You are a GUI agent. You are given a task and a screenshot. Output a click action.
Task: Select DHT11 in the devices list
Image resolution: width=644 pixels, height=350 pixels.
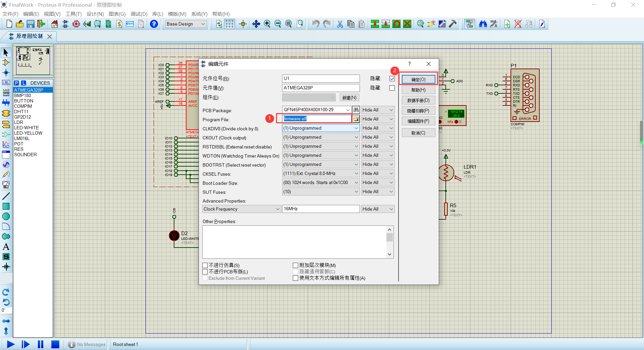[x=21, y=112]
